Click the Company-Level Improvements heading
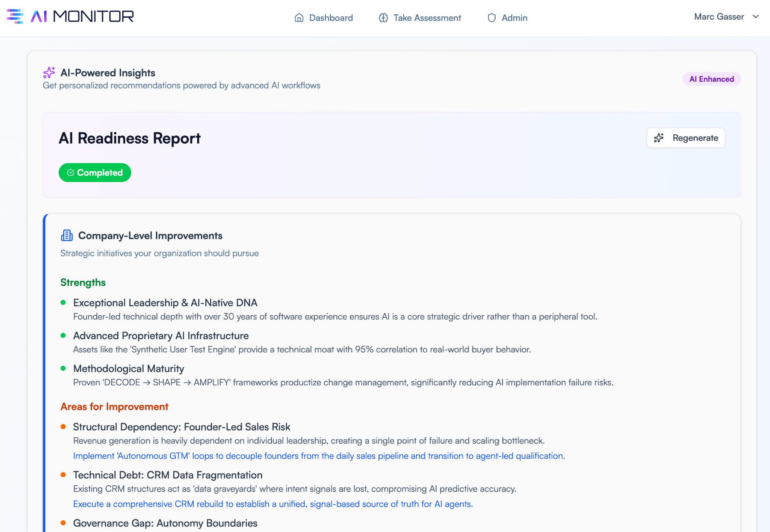The image size is (770, 532). point(150,236)
